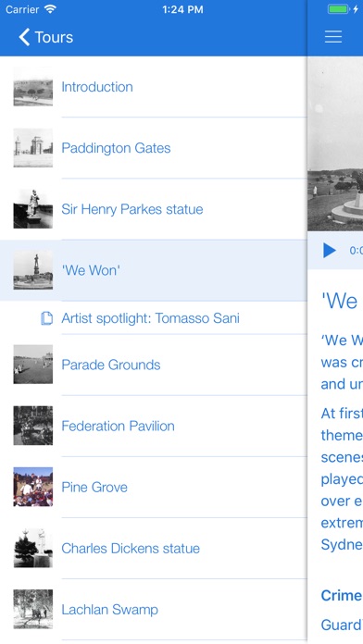363x644 pixels.
Task: Go back using Tours chevron
Action: 24,37
